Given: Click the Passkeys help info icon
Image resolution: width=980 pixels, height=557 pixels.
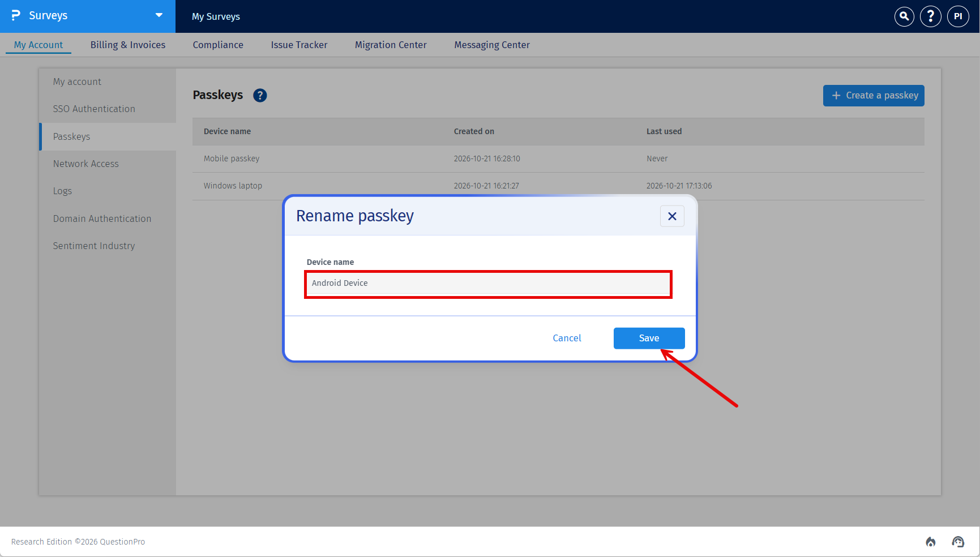Looking at the screenshot, I should pyautogui.click(x=260, y=96).
